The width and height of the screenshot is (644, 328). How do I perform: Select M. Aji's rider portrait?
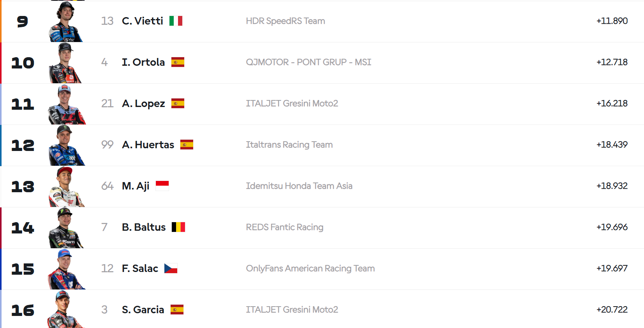coord(66,187)
